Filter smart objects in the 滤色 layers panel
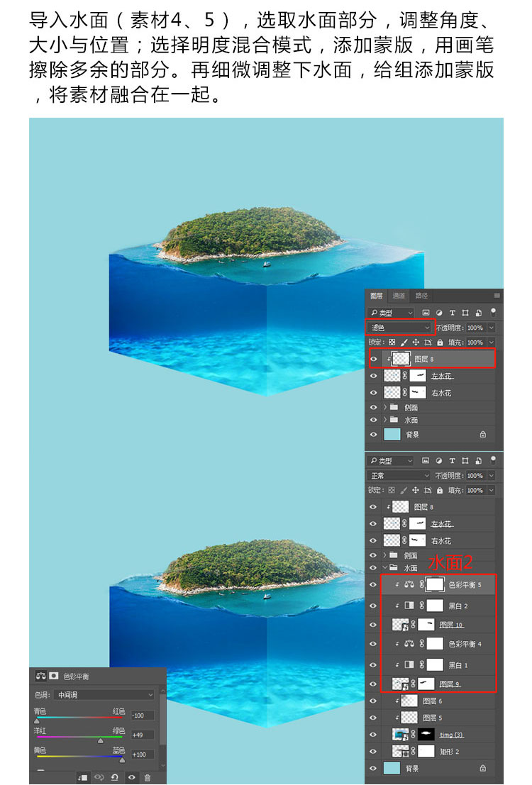Image resolution: width=532 pixels, height=785 pixels. (x=478, y=313)
